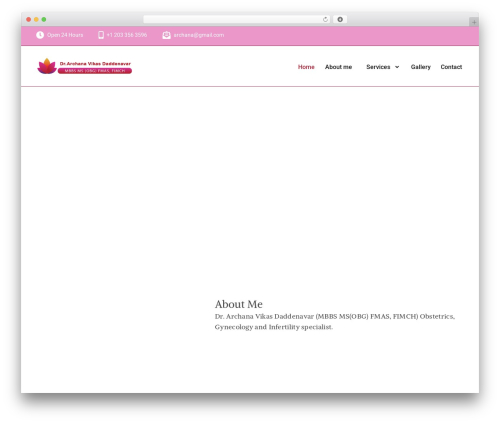
Task: Click the browser reload icon
Action: (325, 20)
